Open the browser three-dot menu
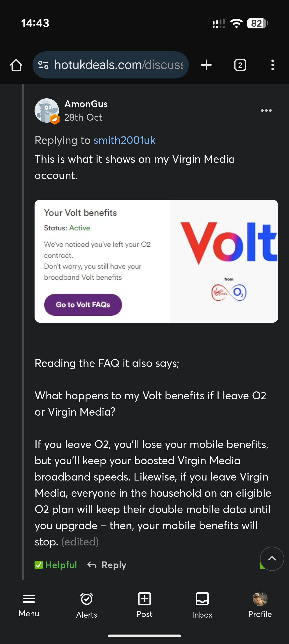Viewport: 289px width, 644px height. coord(273,65)
